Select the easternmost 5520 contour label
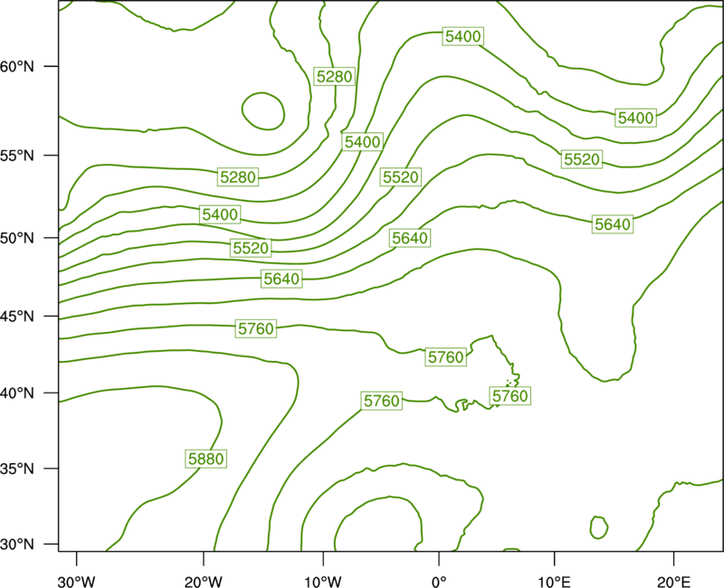The height and width of the screenshot is (588, 724). [582, 159]
